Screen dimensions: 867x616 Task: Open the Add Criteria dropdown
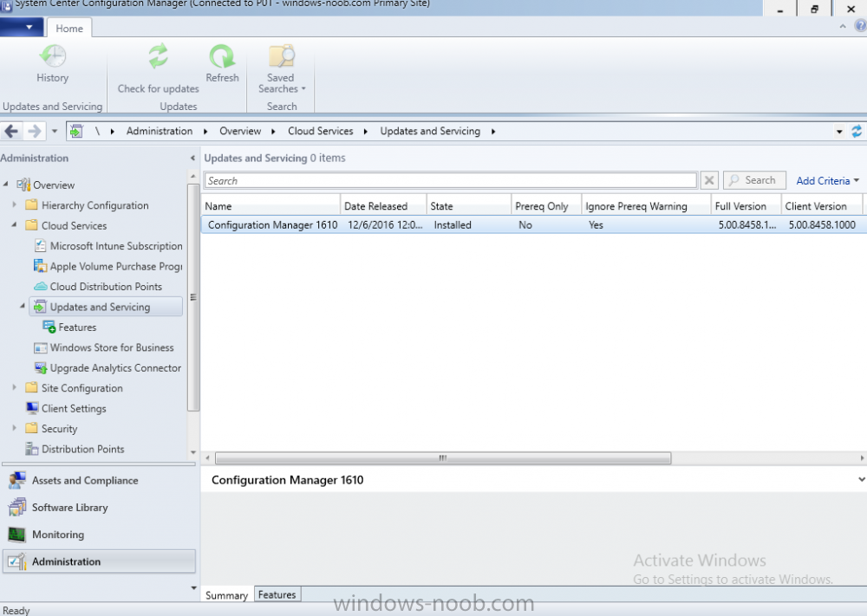tap(827, 181)
